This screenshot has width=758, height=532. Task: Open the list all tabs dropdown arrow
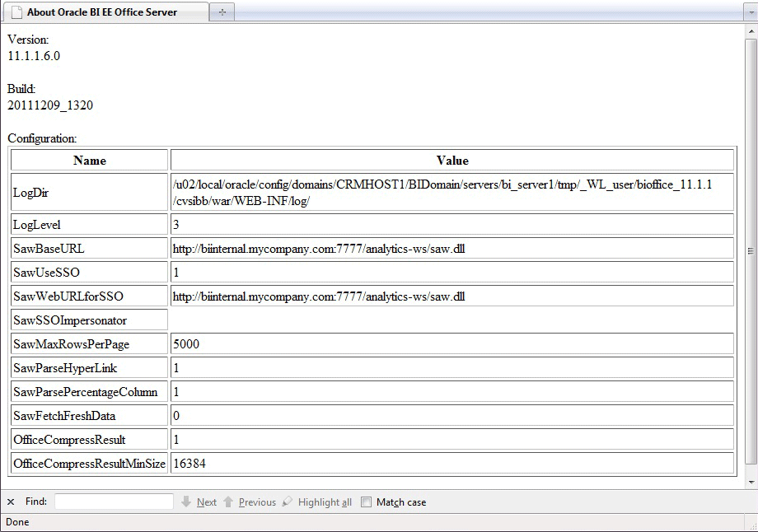[751, 12]
